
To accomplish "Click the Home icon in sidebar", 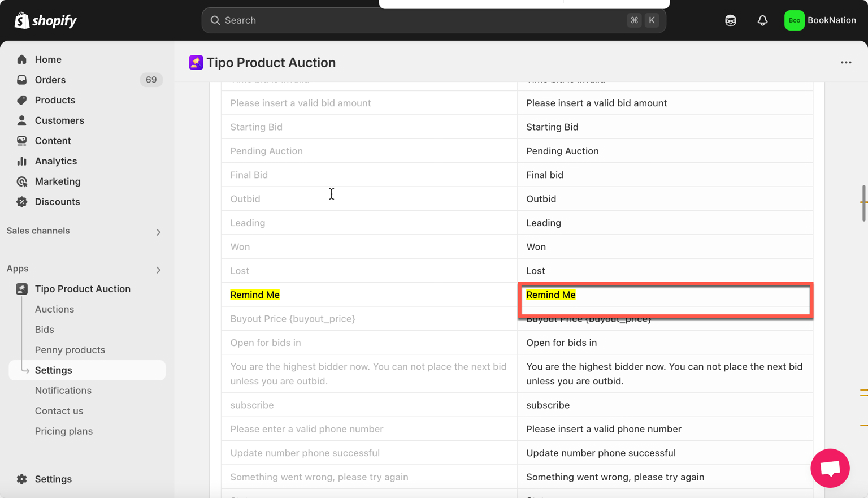I will pyautogui.click(x=22, y=59).
